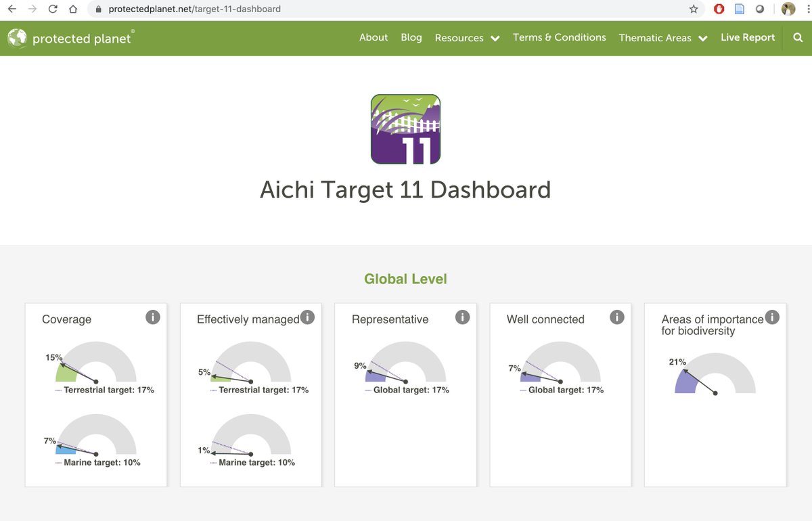
Task: Bookmark this page with the star icon
Action: [x=694, y=9]
